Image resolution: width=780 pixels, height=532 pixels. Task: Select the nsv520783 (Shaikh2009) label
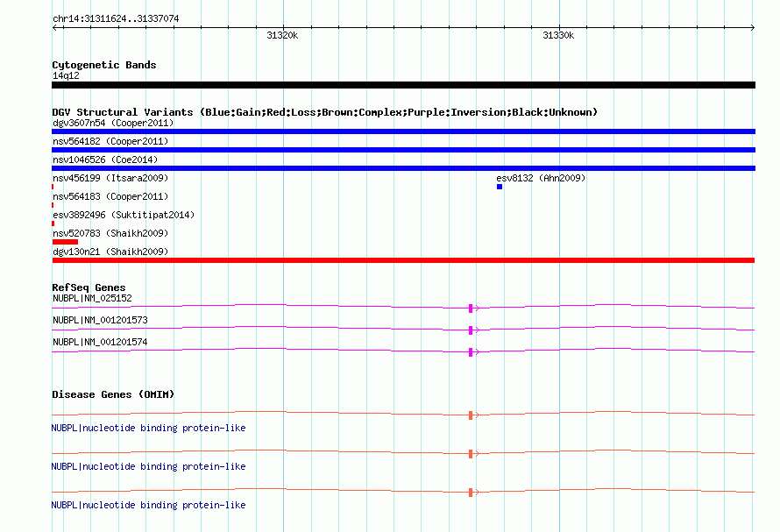(x=110, y=233)
